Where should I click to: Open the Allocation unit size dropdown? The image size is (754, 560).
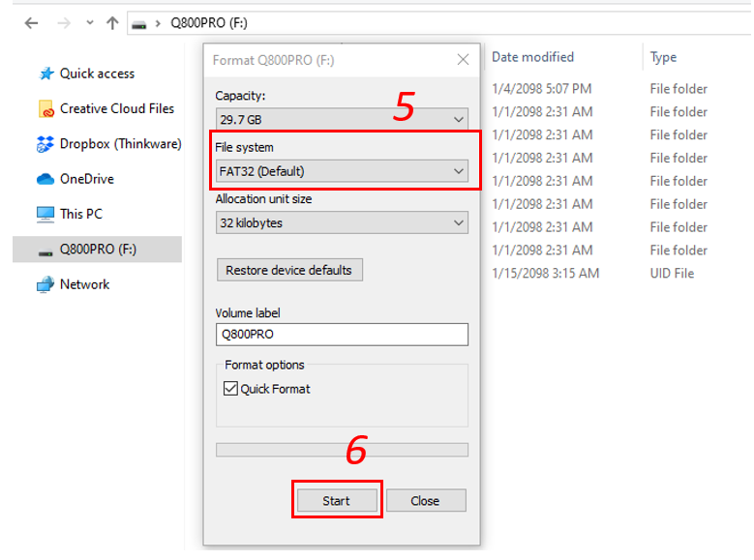click(342, 222)
